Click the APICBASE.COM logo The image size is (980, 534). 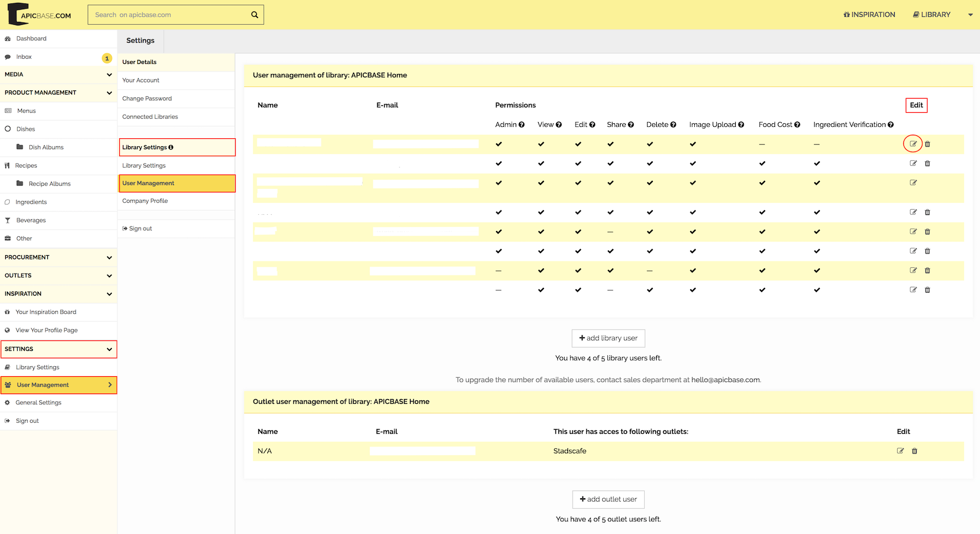click(40, 14)
